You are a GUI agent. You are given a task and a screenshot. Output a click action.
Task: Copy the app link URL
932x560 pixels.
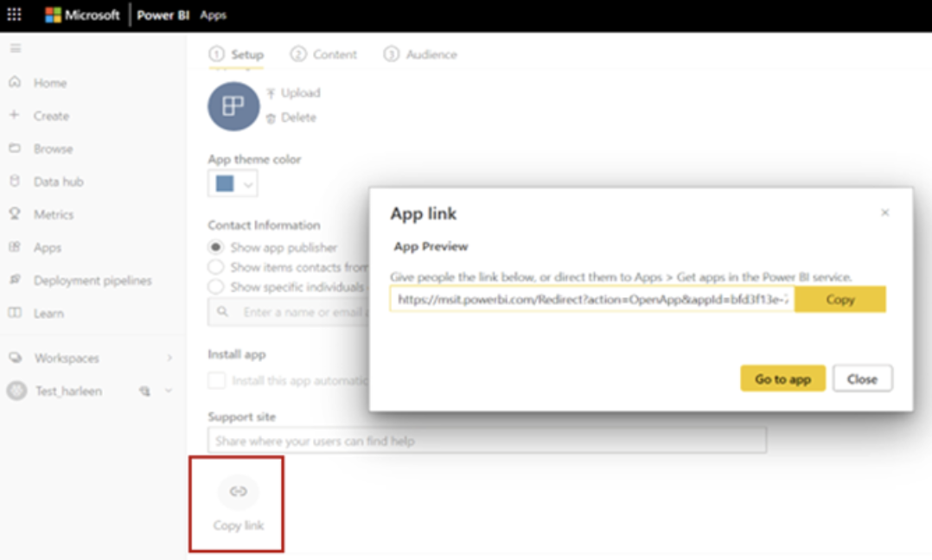840,298
